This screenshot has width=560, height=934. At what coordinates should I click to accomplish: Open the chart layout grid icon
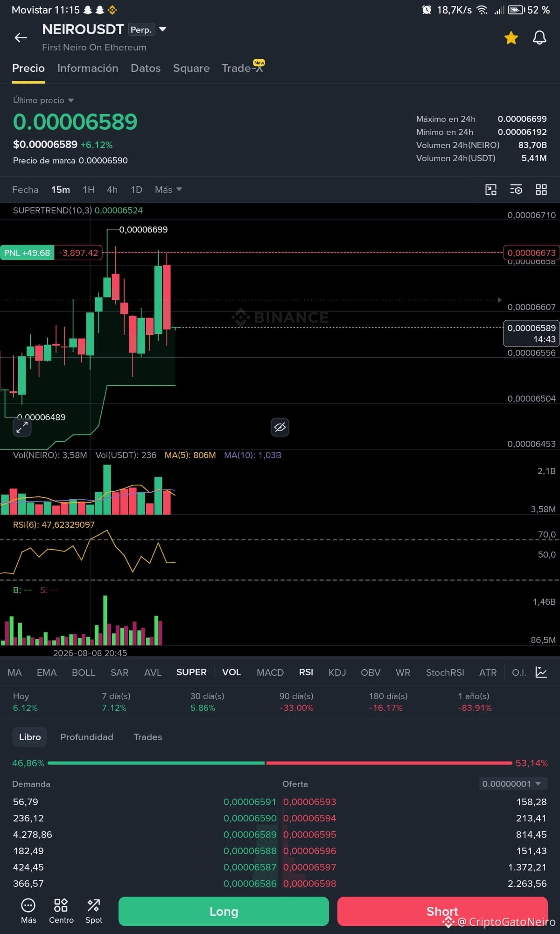[x=541, y=190]
